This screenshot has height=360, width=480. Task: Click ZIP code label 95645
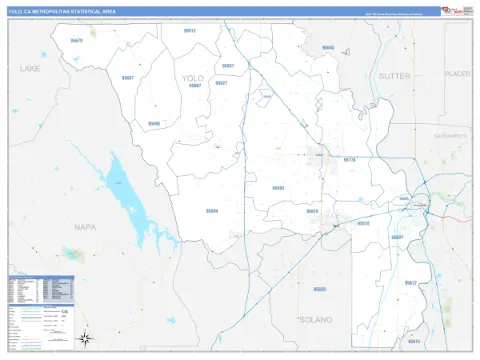(x=328, y=48)
